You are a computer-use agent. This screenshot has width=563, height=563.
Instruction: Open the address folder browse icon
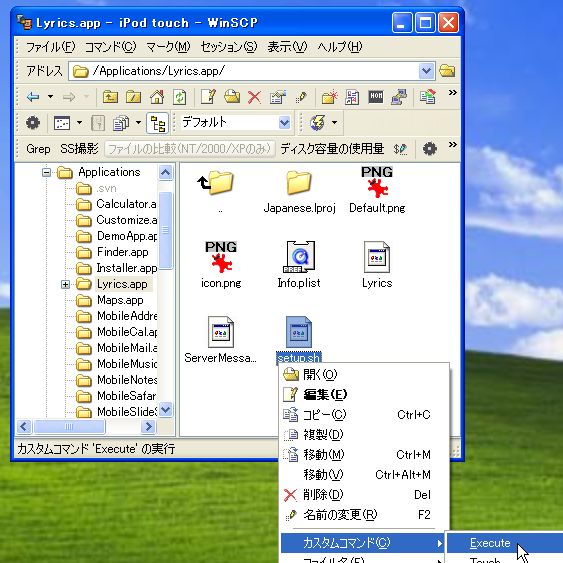447,70
